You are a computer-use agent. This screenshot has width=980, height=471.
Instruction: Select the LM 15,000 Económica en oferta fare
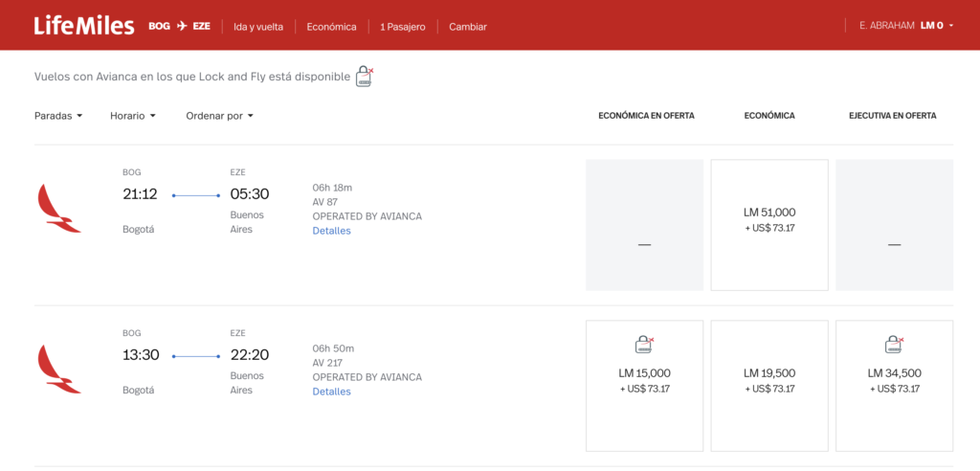[644, 385]
